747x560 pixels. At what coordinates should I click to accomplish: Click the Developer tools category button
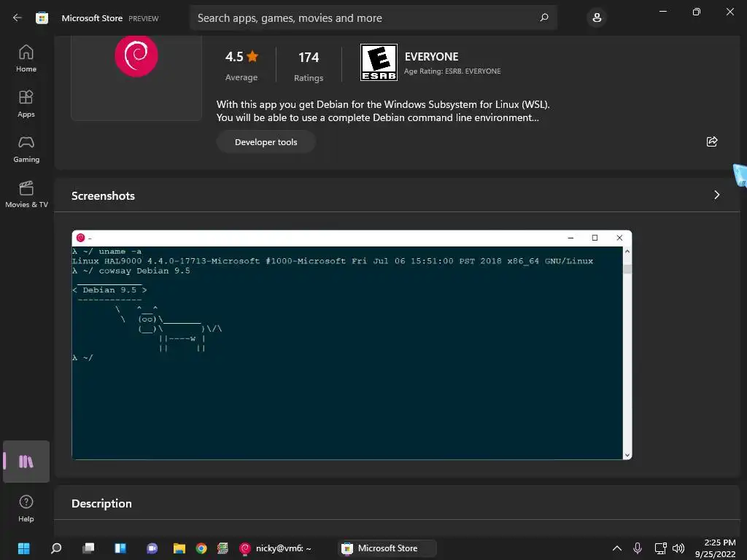tap(266, 142)
